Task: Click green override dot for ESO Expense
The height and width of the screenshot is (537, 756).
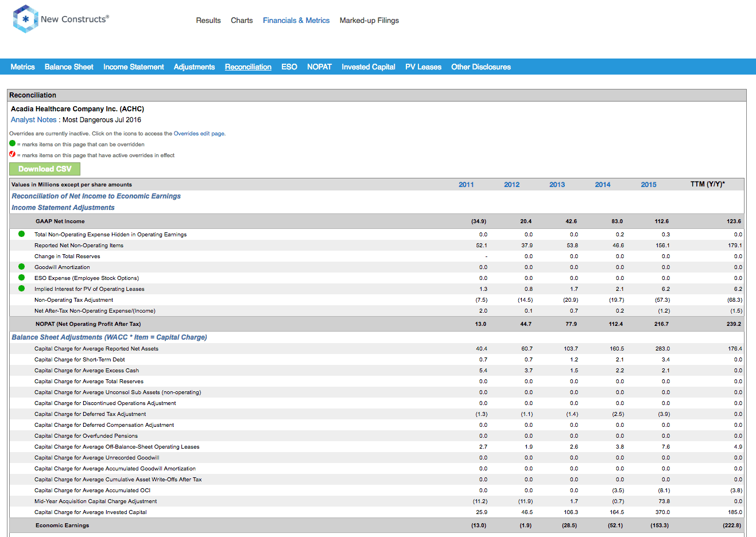Action: pos(22,277)
